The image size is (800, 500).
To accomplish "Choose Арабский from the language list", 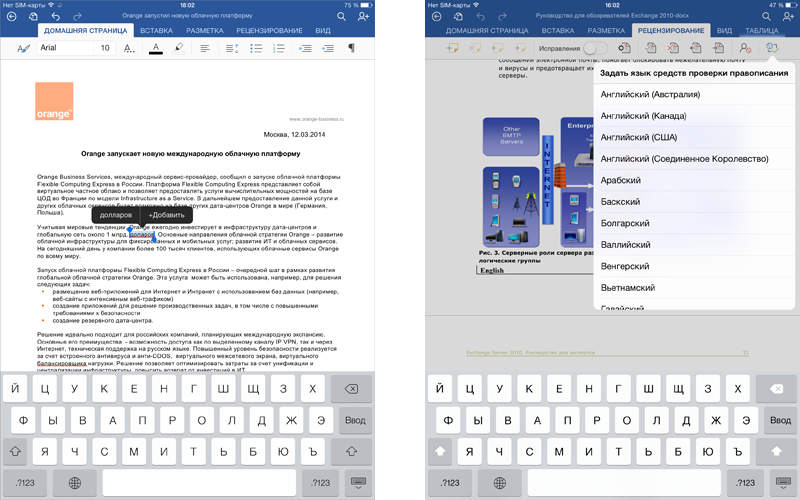I will (694, 180).
